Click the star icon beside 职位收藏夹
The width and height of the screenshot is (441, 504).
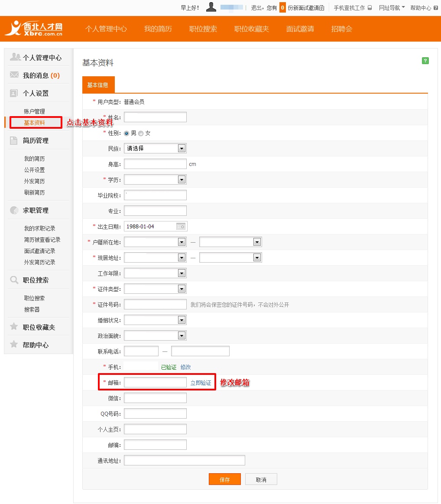pos(14,326)
